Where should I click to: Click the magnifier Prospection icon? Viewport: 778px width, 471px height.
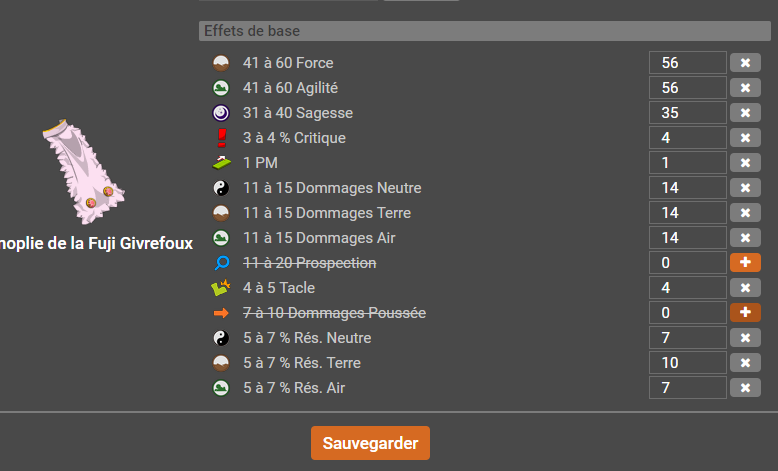[221, 263]
